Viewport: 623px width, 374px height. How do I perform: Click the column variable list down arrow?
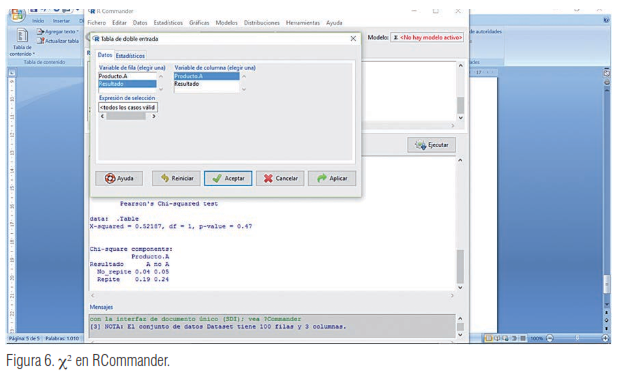pos(244,89)
